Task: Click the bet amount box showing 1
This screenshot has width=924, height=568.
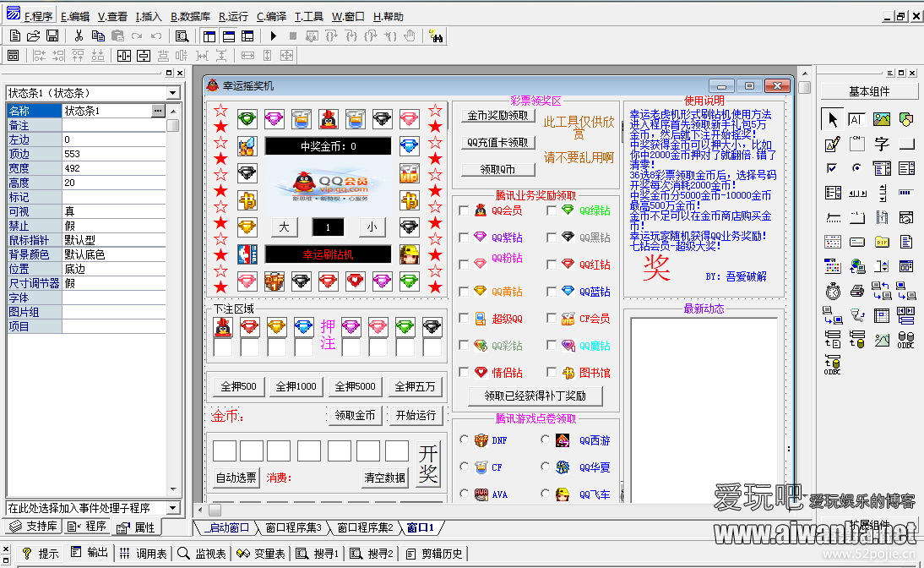Action: click(328, 227)
